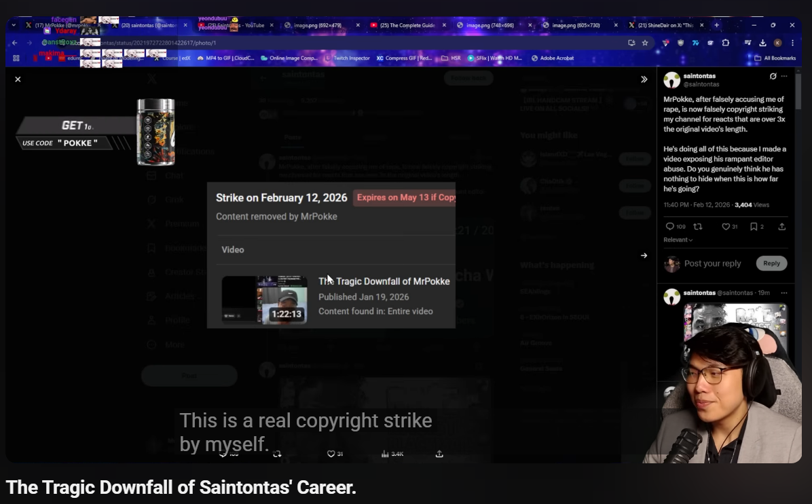Bookmark the tweet in the side panel
Image resolution: width=812 pixels, height=504 pixels.
click(754, 227)
